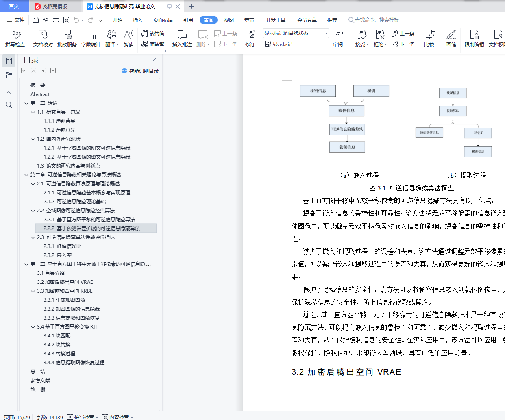Open the 开始 (Home) ribbon tab
This screenshot has height=420, width=505.
pos(118,20)
